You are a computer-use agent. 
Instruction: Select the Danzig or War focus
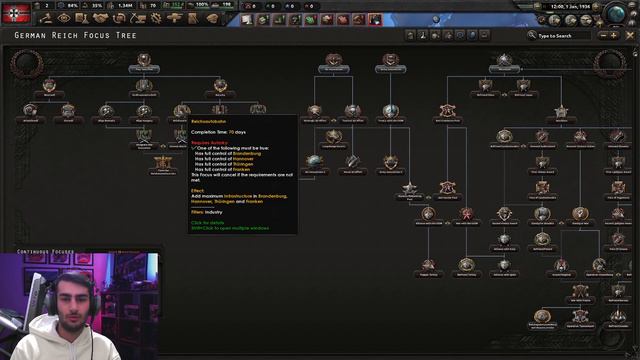[x=580, y=216]
